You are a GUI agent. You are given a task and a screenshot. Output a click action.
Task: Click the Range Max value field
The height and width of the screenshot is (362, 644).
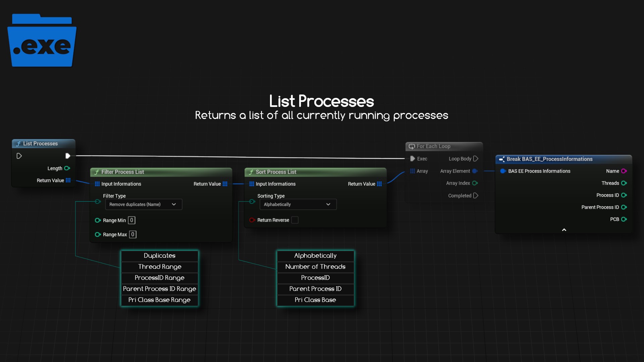coord(133,235)
